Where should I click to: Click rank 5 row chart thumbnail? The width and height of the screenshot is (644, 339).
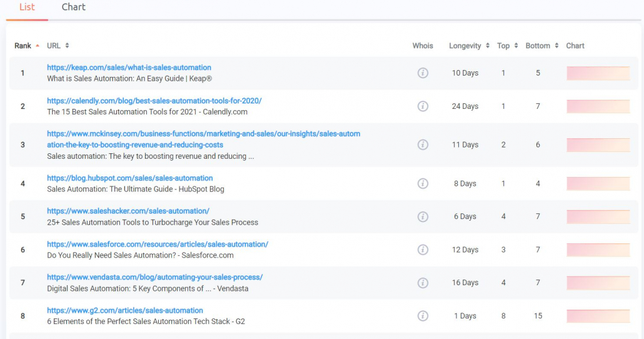[598, 216]
